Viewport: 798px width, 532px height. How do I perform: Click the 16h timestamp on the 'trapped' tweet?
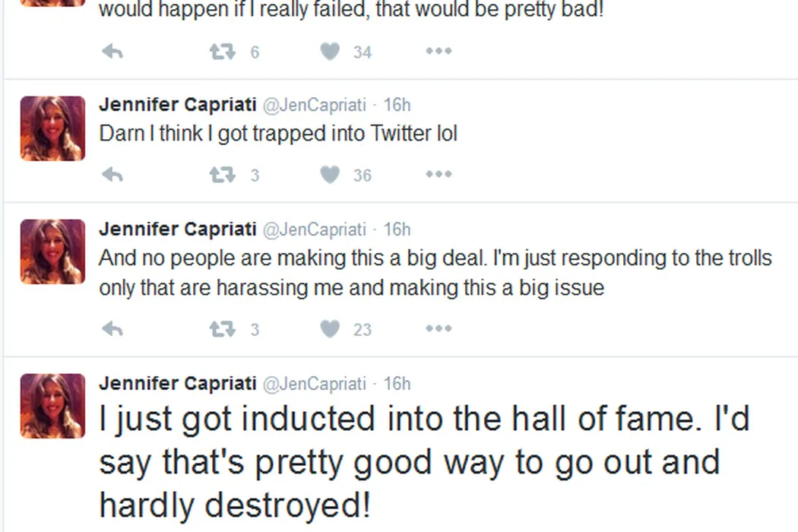pos(397,104)
